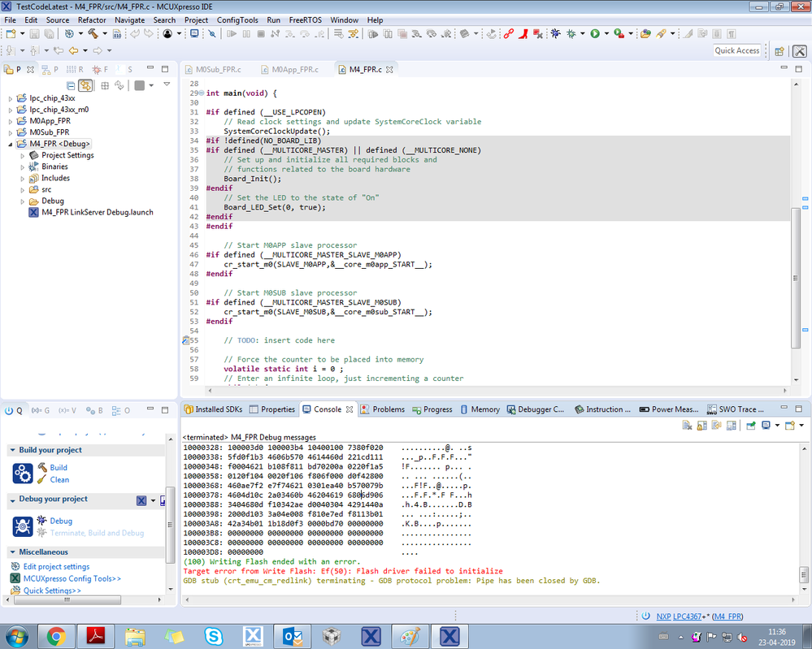Collapse the Build your project section
812x649 pixels.
12,450
